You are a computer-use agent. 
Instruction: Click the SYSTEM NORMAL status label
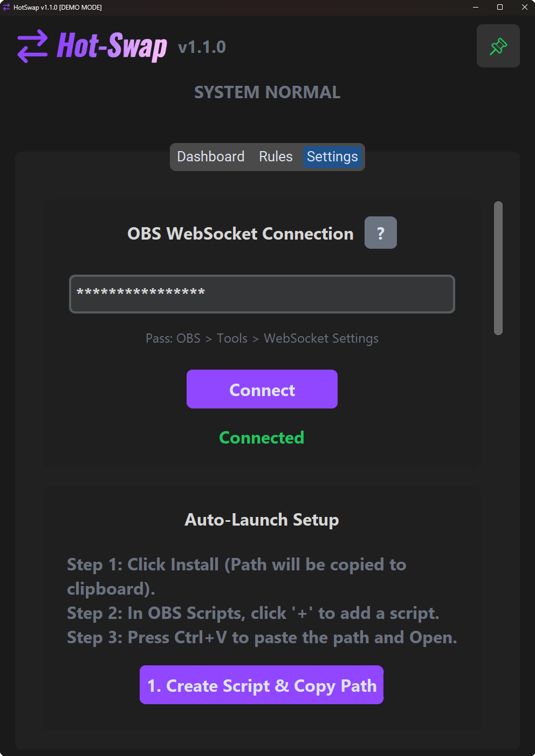pyautogui.click(x=267, y=92)
